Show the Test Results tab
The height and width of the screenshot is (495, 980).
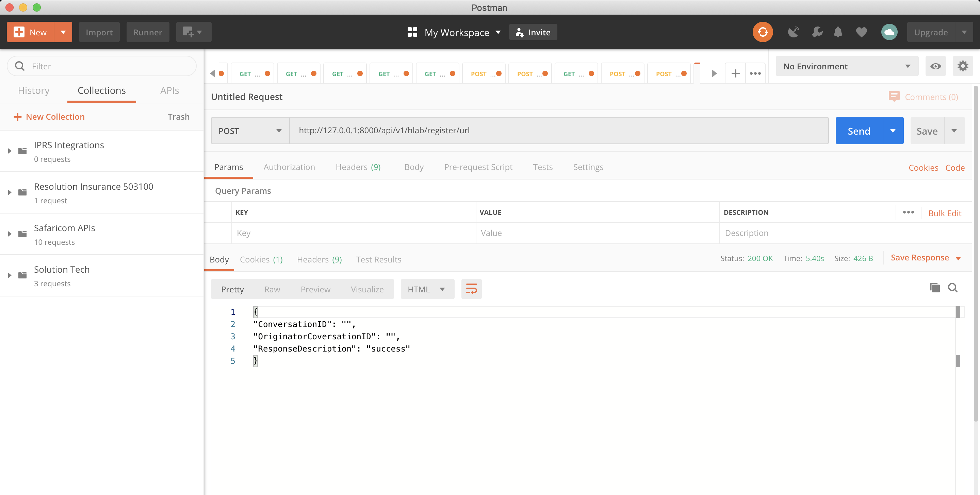click(x=378, y=259)
